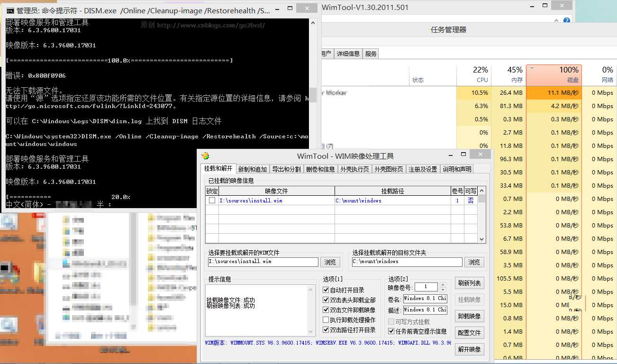This screenshot has width=617, height=364.
Task: Click the 映像文件 column header
Action: point(277,191)
